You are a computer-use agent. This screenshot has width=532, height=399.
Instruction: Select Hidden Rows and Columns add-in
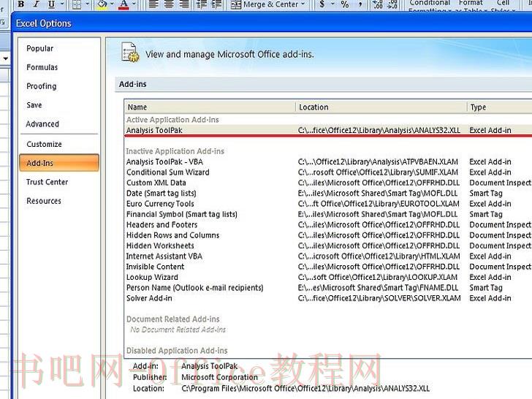tap(328, 235)
